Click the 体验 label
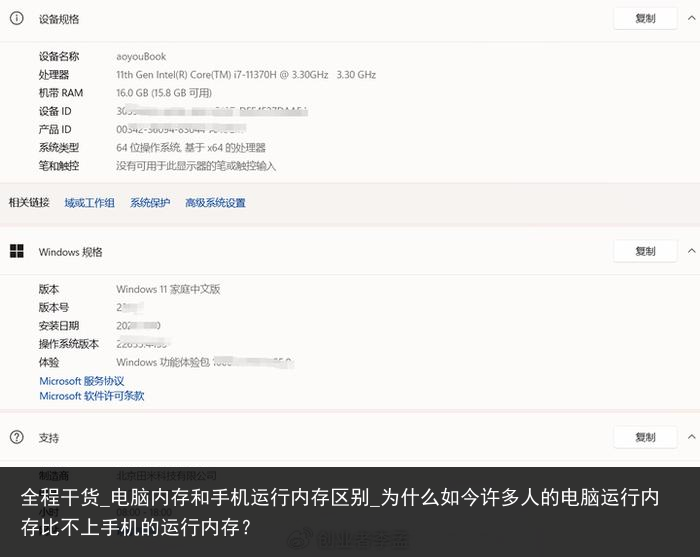 (x=49, y=362)
